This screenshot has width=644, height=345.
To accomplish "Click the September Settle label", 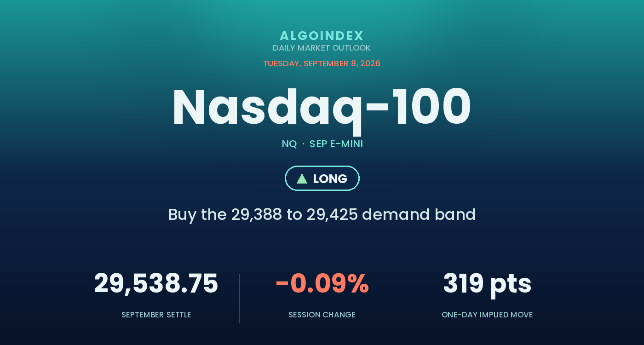I will pyautogui.click(x=156, y=315).
